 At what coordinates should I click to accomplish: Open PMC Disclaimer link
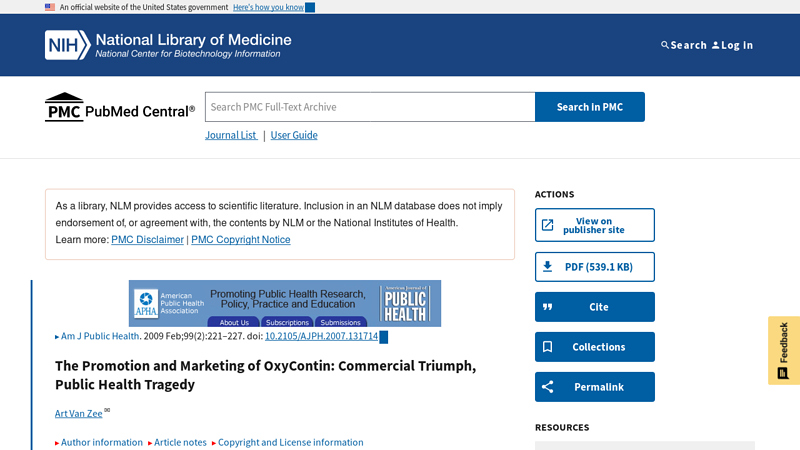(x=147, y=240)
